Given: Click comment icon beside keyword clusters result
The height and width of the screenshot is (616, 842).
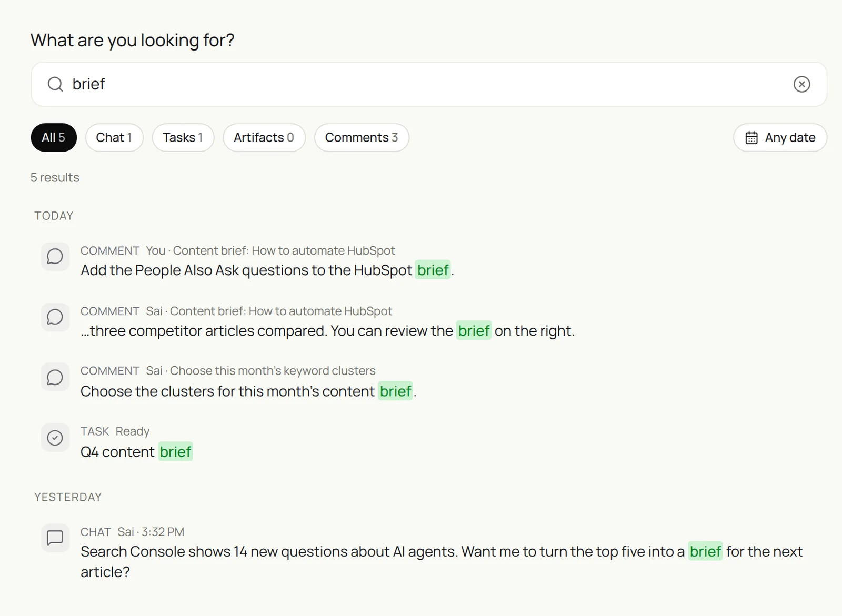Looking at the screenshot, I should [55, 377].
